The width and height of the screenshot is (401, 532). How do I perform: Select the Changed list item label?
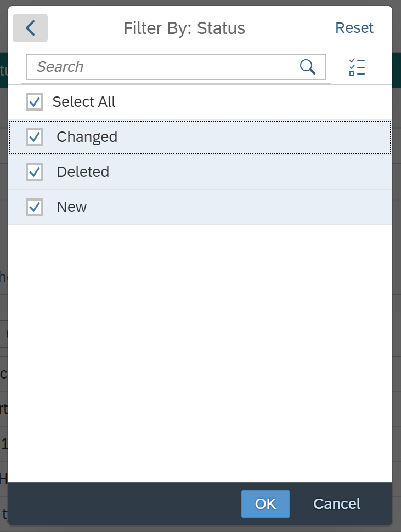pos(87,137)
